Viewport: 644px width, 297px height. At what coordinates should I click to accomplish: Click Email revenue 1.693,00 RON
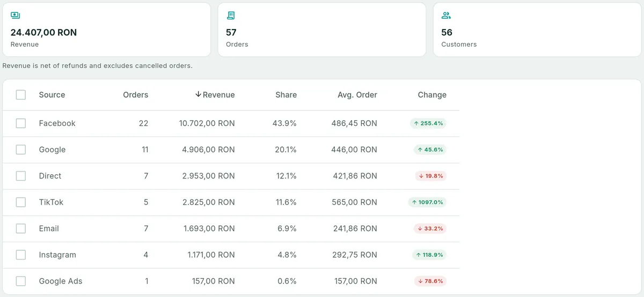[x=209, y=228]
